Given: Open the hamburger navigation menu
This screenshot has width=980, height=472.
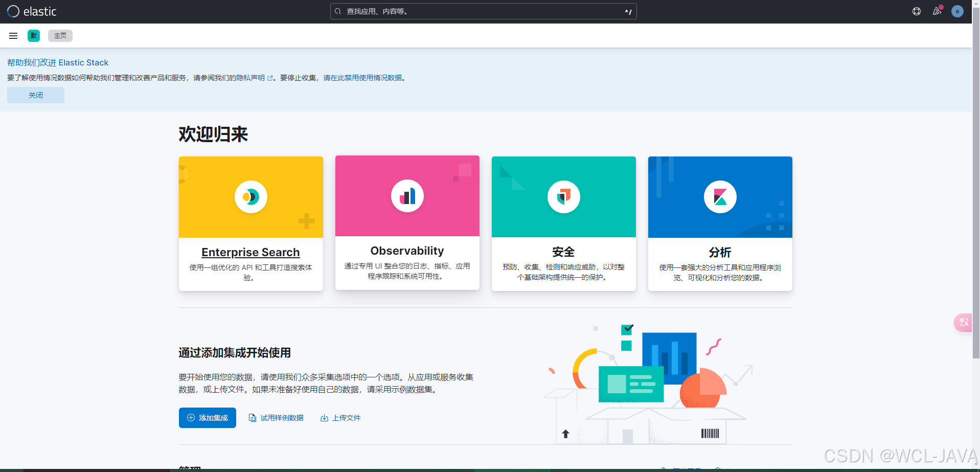Looking at the screenshot, I should click(13, 36).
